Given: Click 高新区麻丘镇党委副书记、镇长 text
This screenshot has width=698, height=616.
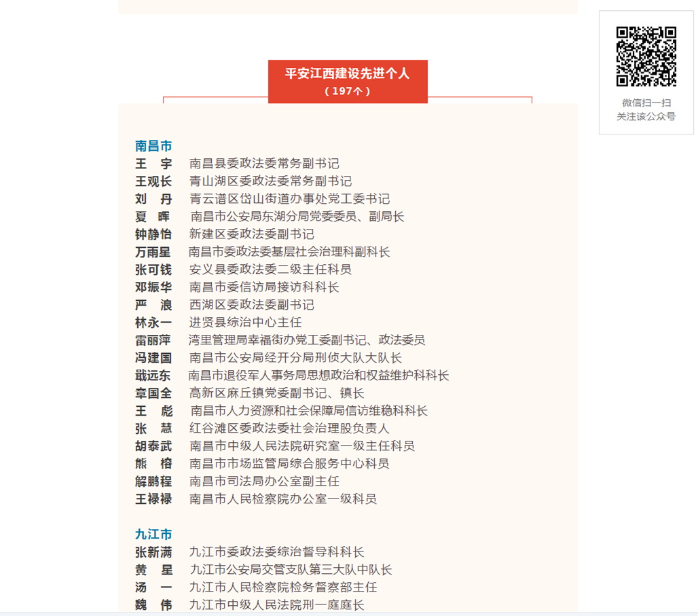Looking at the screenshot, I should click(276, 393).
